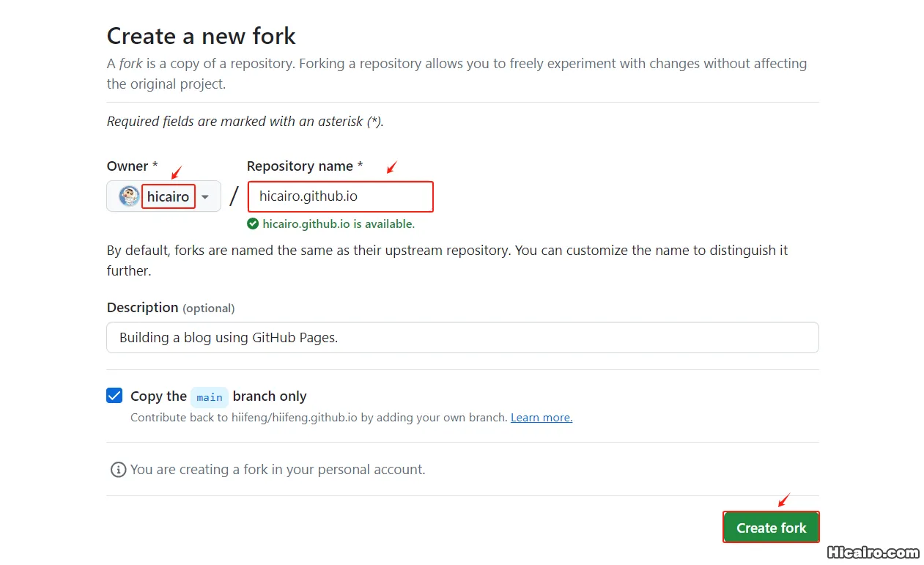Click the hicairo owner avatar icon
924x565 pixels.
[128, 196]
